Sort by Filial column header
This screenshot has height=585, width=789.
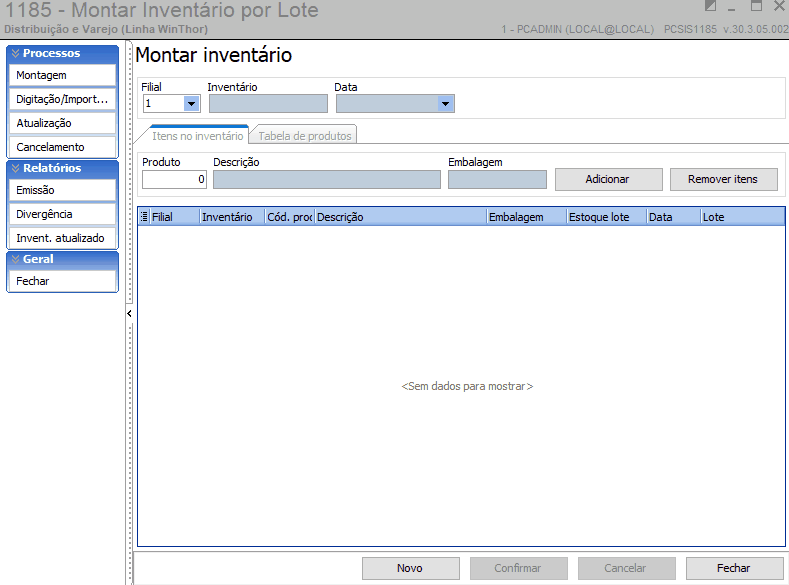point(175,217)
